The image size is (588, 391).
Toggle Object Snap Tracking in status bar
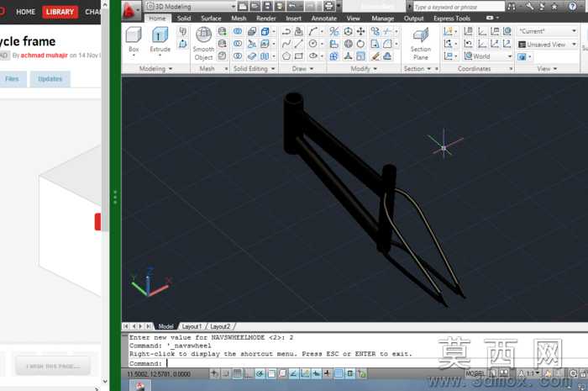point(294,373)
